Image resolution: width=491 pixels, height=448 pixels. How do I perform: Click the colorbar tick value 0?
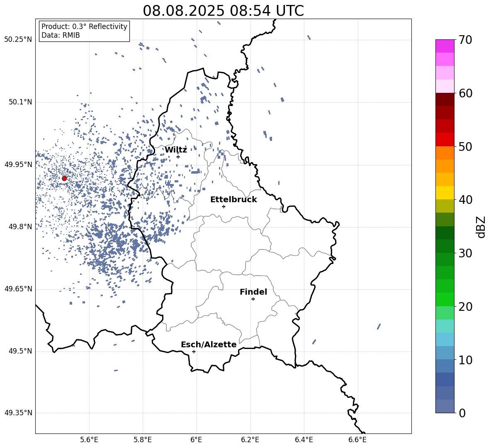pos(462,413)
